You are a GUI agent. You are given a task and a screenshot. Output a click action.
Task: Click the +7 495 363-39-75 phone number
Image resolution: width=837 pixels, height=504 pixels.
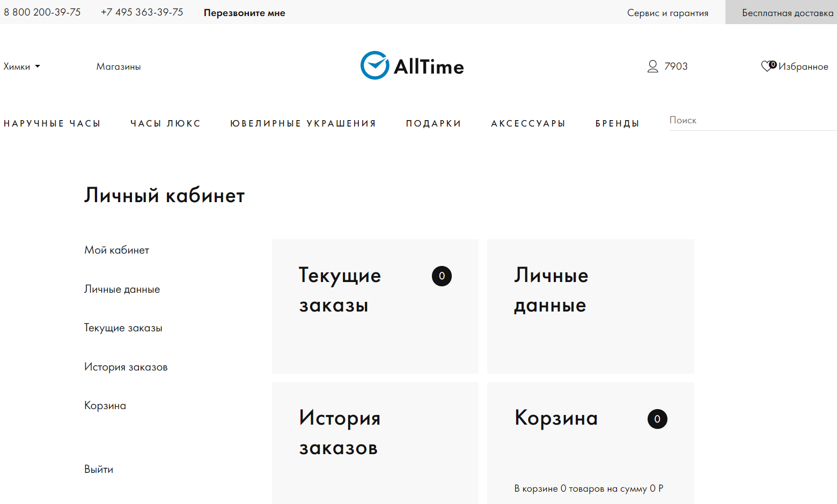click(x=142, y=12)
